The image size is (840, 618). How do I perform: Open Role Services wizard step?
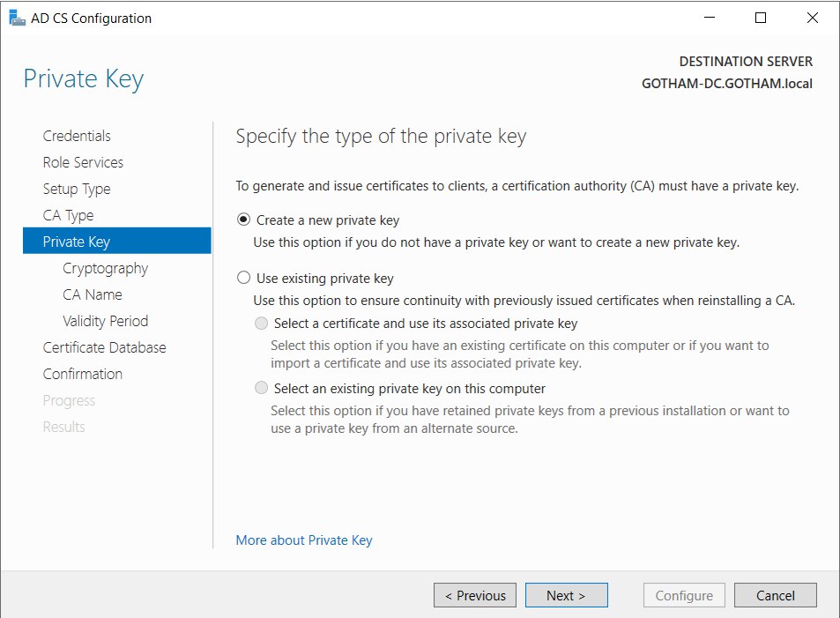click(83, 162)
